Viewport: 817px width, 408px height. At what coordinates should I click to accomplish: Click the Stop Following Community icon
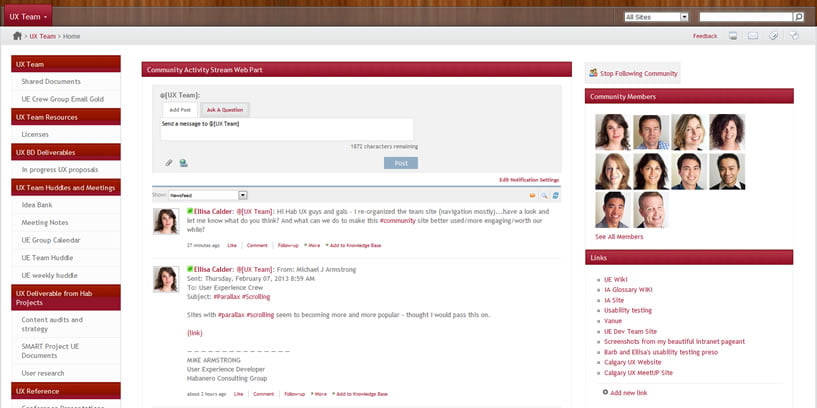coord(593,73)
